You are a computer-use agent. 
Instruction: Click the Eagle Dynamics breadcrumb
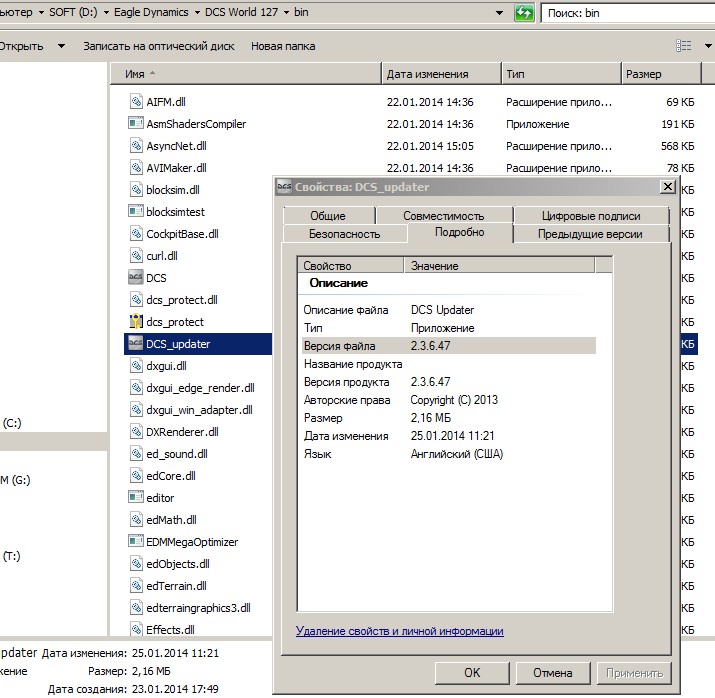(151, 12)
